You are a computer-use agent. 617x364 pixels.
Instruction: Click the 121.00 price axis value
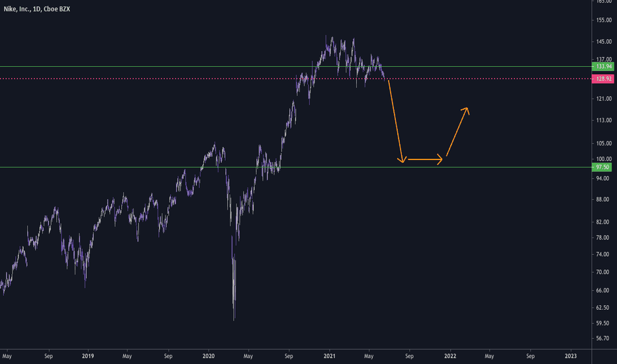604,99
